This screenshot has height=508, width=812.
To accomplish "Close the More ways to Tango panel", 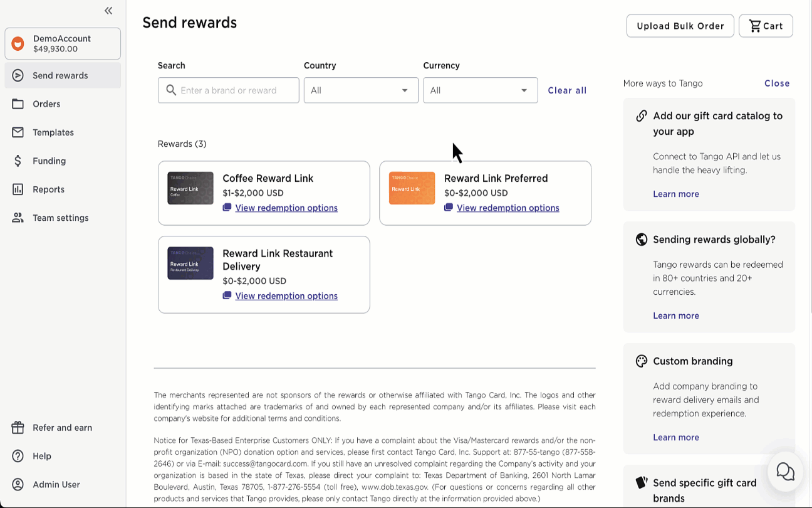I will [777, 83].
